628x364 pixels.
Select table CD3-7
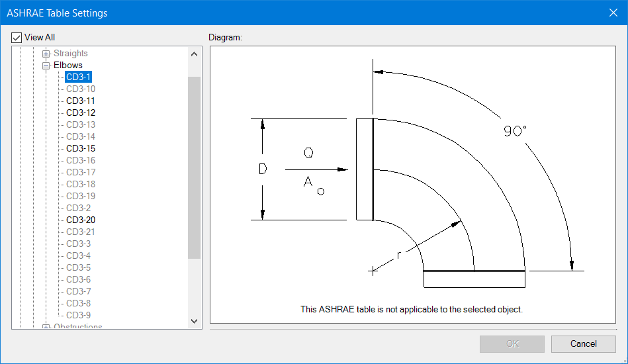point(79,291)
